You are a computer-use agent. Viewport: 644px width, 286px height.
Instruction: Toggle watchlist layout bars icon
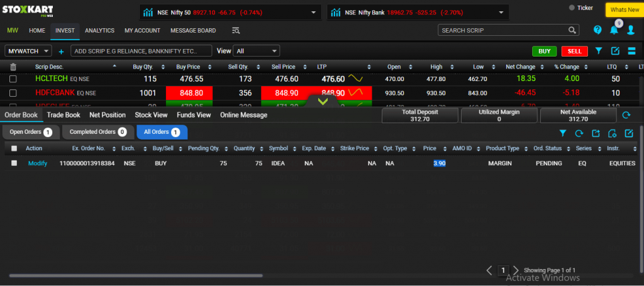[631, 51]
